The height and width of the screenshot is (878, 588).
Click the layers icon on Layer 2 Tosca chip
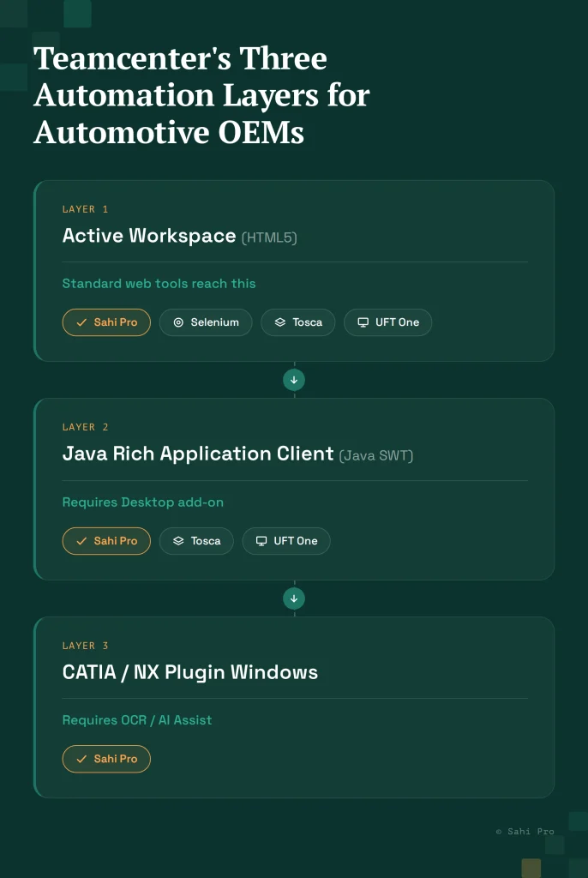coord(178,541)
